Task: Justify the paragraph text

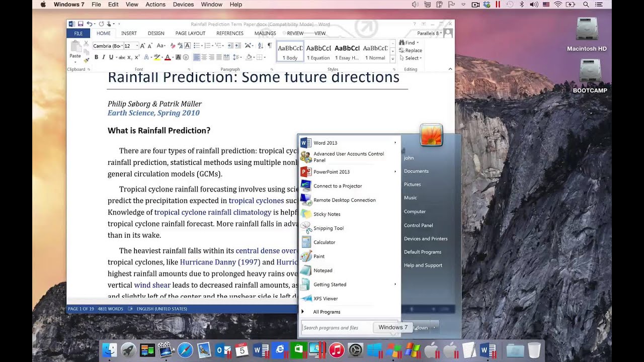Action: 219,57
